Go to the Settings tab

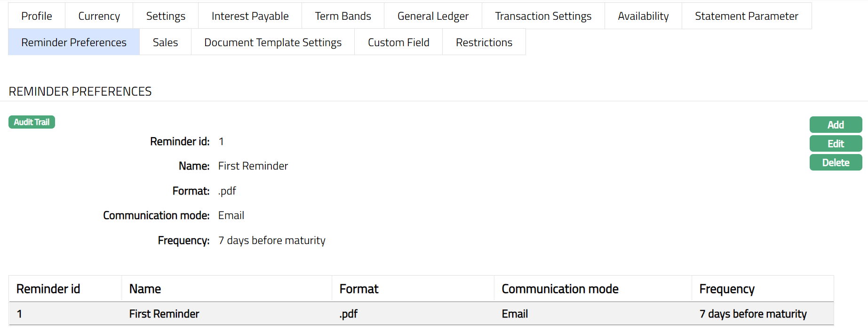[x=166, y=16]
